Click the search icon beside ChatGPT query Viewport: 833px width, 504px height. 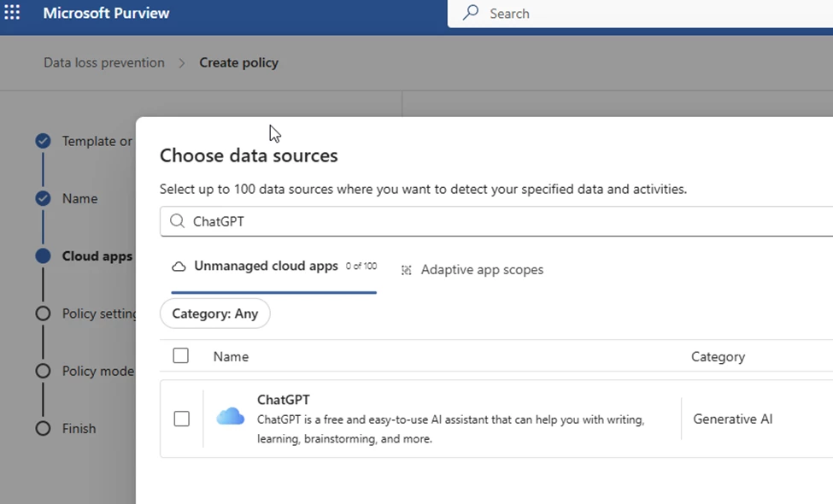pos(177,221)
